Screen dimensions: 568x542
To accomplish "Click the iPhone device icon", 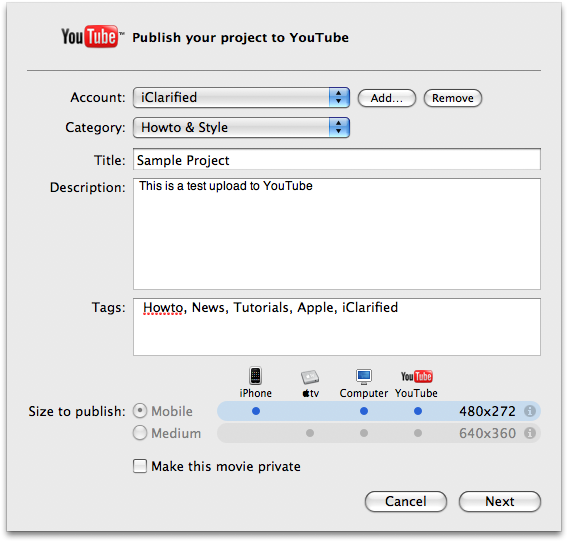I will point(255,376).
